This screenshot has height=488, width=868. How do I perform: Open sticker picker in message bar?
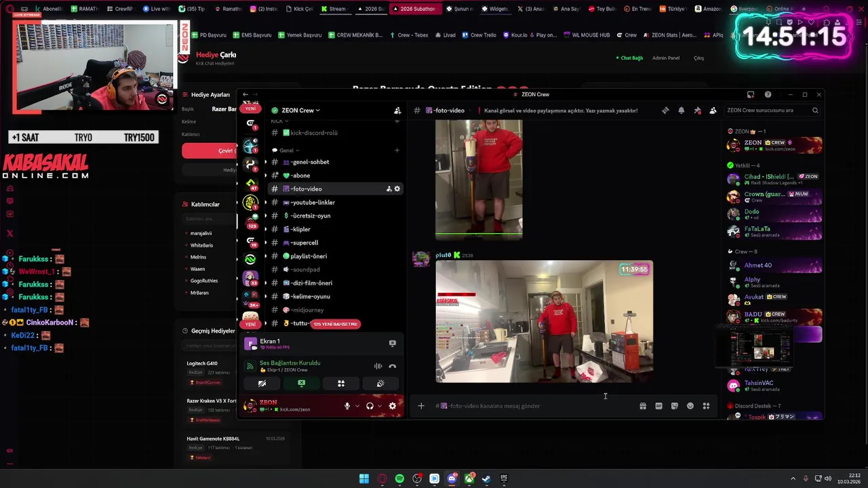pos(675,406)
